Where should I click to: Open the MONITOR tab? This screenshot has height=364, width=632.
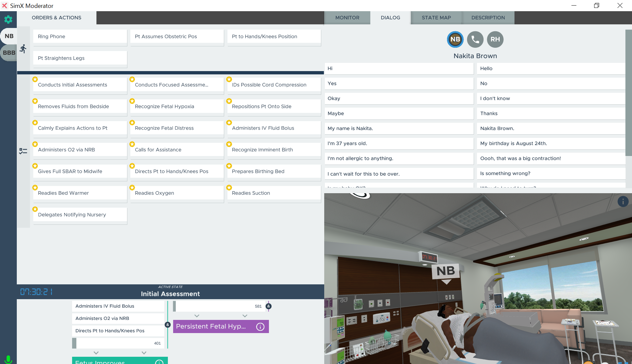coord(347,18)
